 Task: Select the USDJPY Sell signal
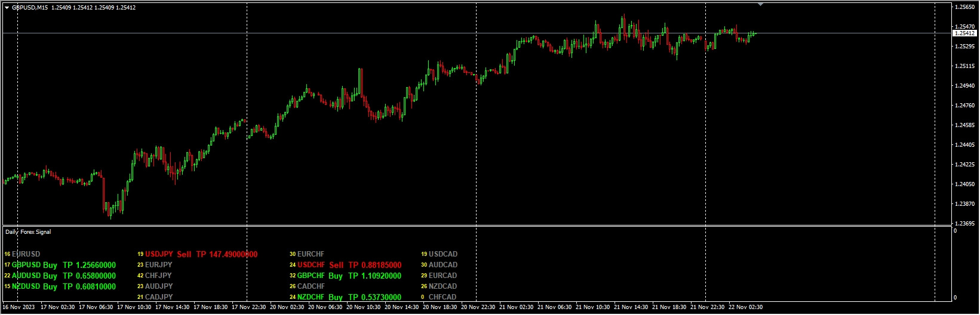[168, 254]
